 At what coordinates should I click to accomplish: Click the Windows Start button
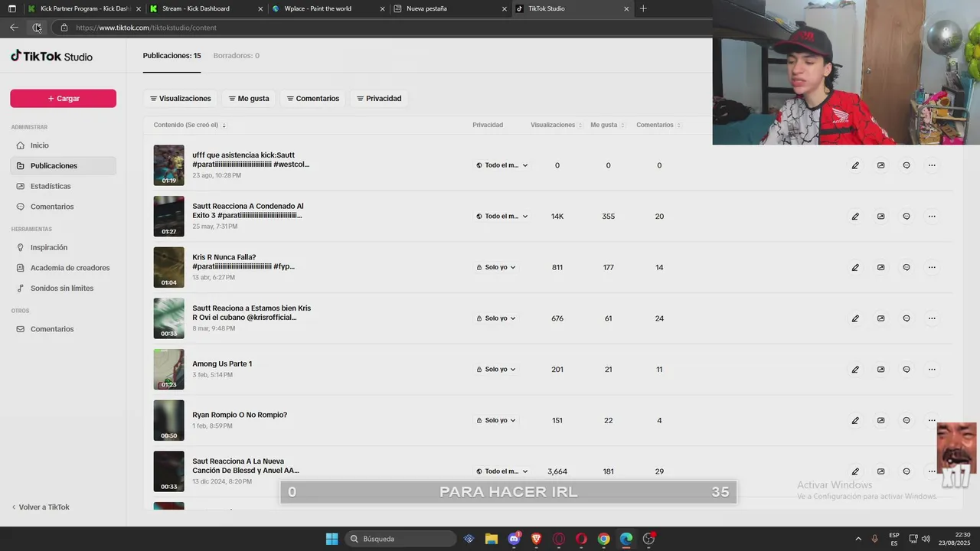tap(332, 539)
